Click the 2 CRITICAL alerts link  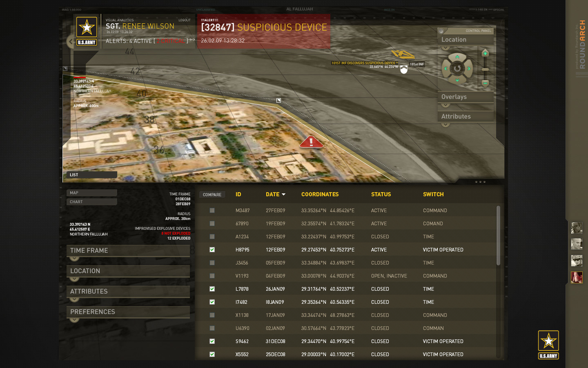click(x=171, y=41)
